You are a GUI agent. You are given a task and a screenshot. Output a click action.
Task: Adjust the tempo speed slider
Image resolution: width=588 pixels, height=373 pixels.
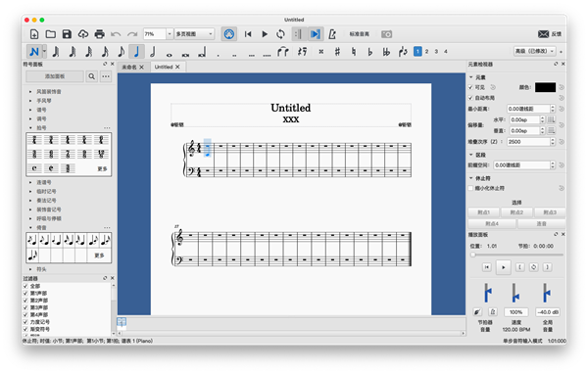point(515,293)
